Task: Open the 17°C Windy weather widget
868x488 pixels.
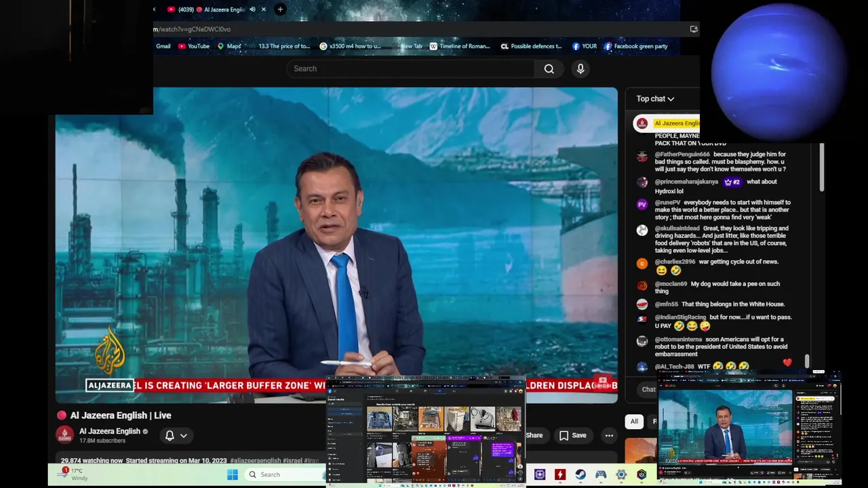Action: [x=73, y=474]
